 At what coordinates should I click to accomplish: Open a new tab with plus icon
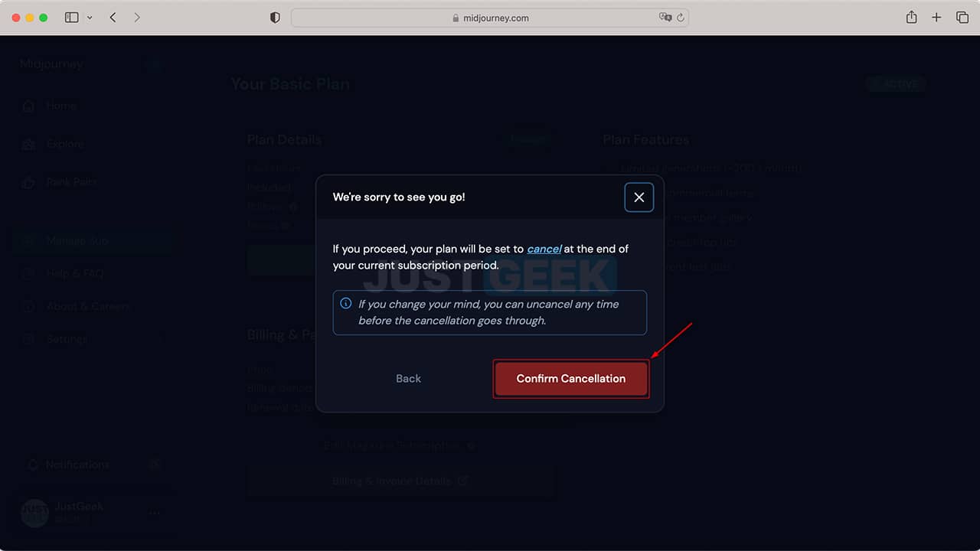936,17
